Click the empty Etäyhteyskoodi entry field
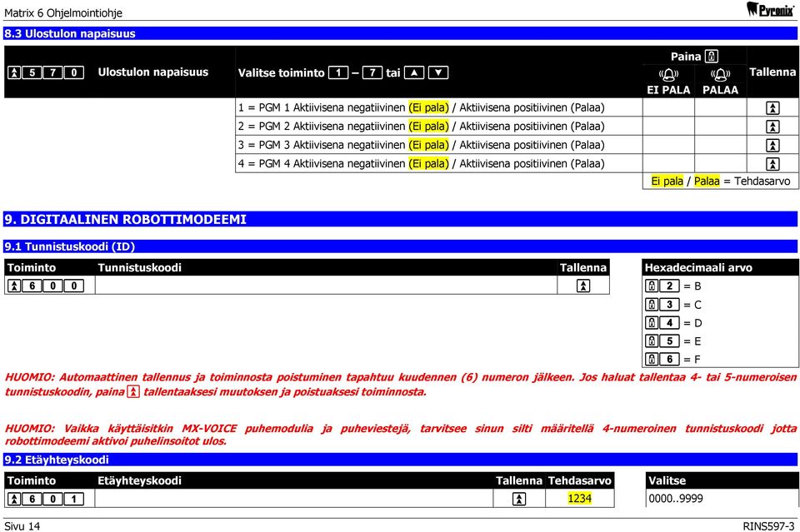 [x=294, y=499]
